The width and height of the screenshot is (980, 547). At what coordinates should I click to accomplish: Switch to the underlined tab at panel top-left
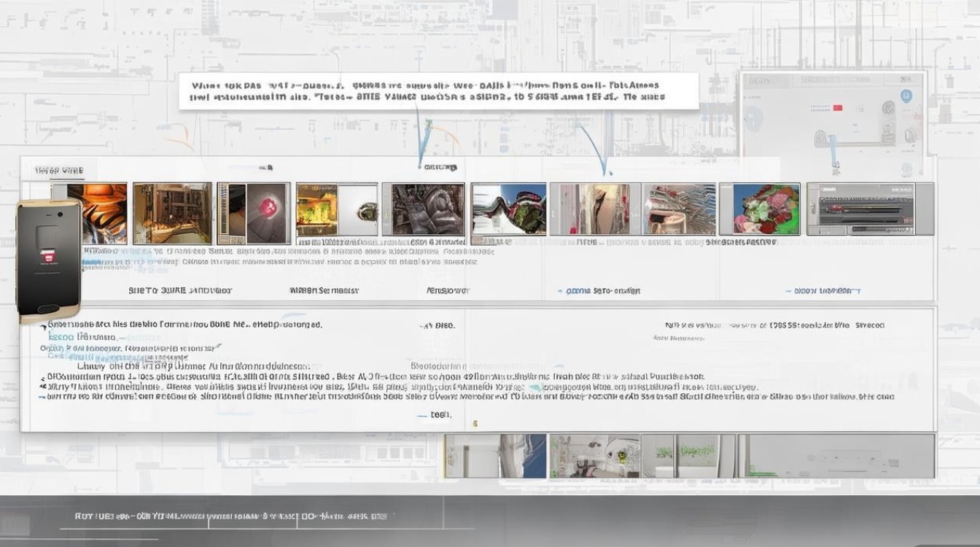[59, 171]
